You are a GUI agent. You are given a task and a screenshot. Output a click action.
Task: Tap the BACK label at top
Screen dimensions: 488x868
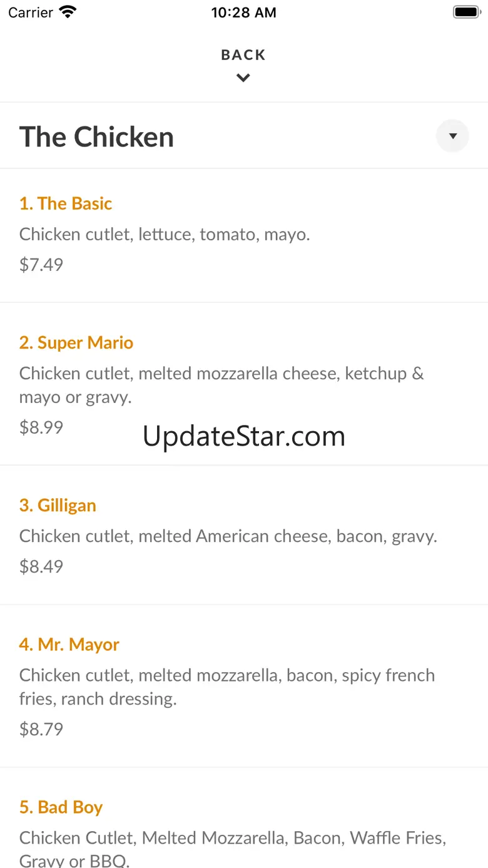[x=243, y=55]
